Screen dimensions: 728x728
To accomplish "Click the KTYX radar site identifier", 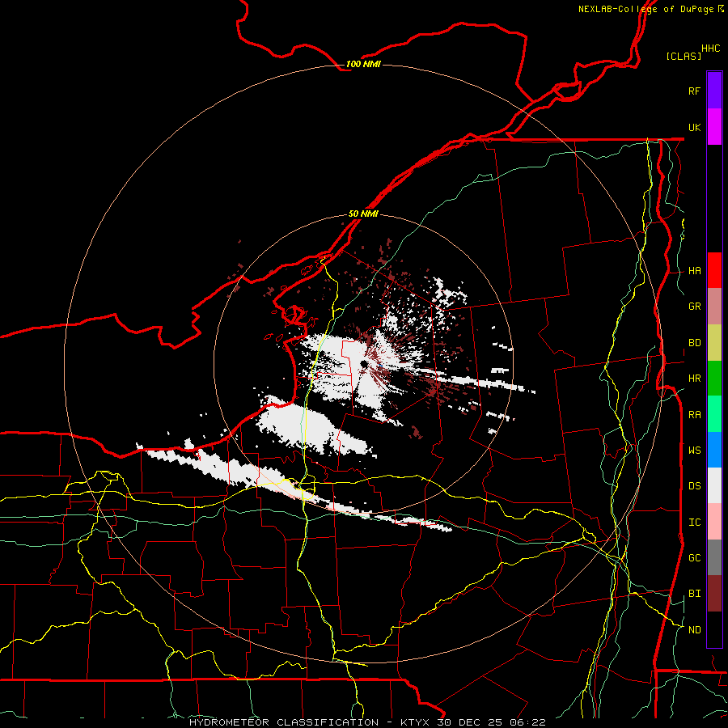I will pyautogui.click(x=416, y=722).
